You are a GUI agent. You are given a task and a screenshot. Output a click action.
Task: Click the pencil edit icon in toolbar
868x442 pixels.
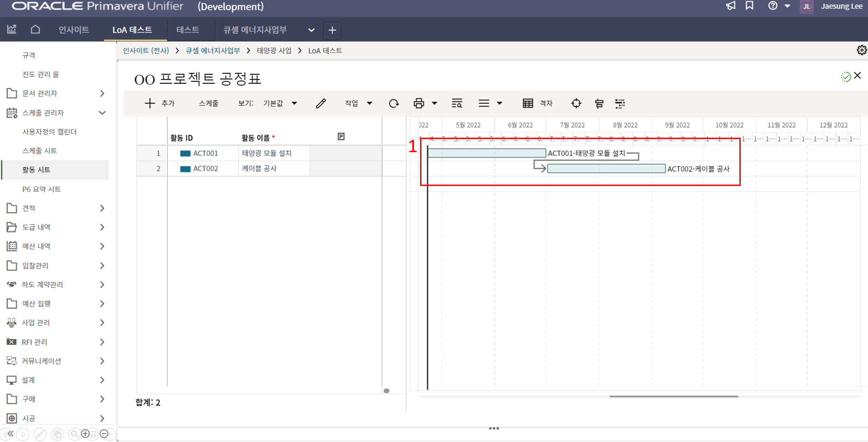[321, 103]
